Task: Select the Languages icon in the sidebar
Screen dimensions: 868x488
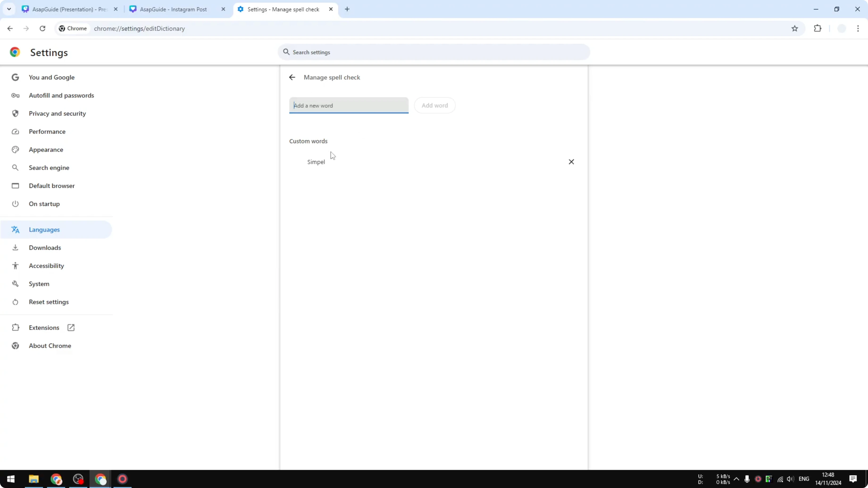Action: click(x=16, y=230)
